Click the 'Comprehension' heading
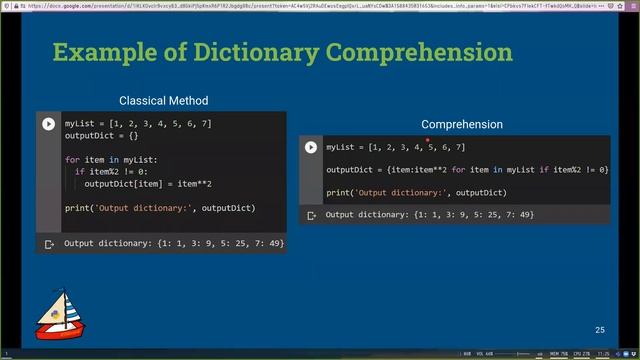 pos(462,124)
